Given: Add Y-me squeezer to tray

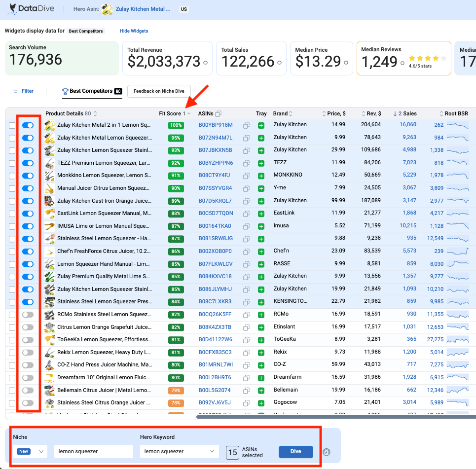Looking at the screenshot, I should point(261,188).
